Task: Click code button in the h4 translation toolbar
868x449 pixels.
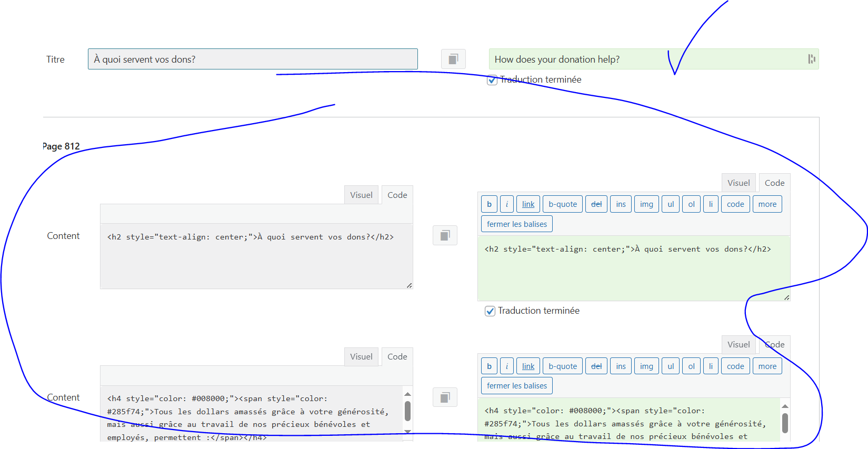Action: pos(735,366)
